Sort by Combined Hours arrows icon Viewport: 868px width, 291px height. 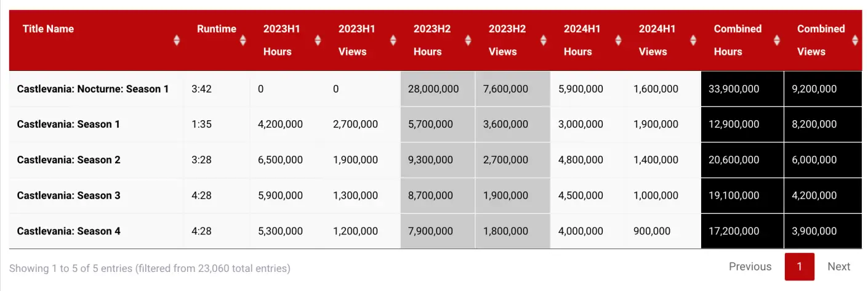point(777,40)
